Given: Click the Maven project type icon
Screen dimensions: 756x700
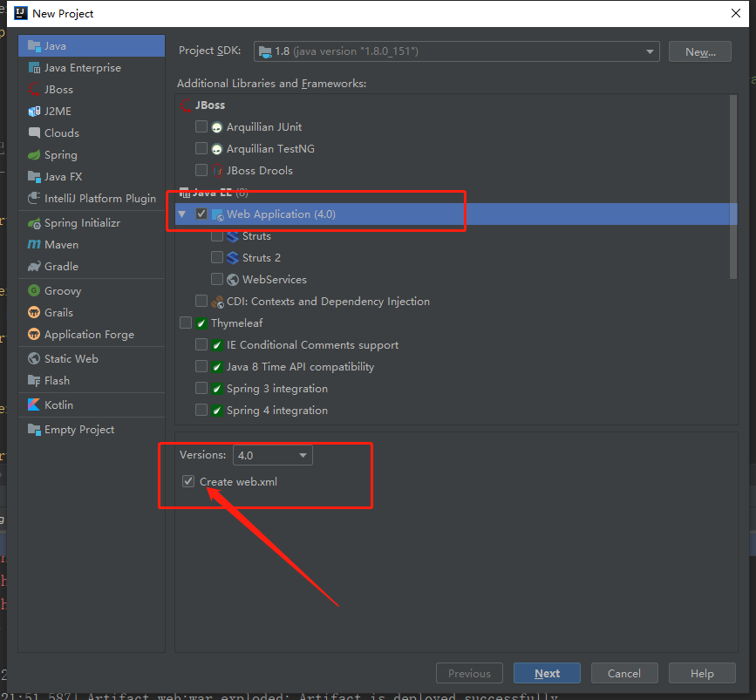Looking at the screenshot, I should click(x=34, y=245).
